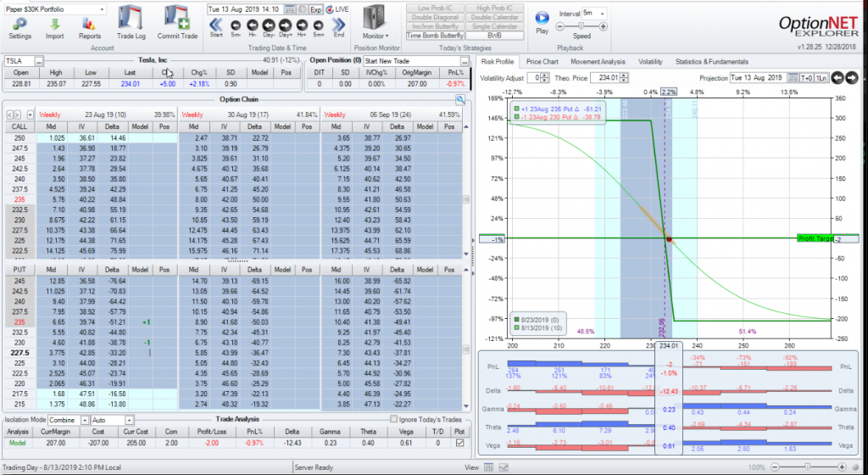868x475 pixels.
Task: Open the Volatility tab
Action: (x=650, y=61)
